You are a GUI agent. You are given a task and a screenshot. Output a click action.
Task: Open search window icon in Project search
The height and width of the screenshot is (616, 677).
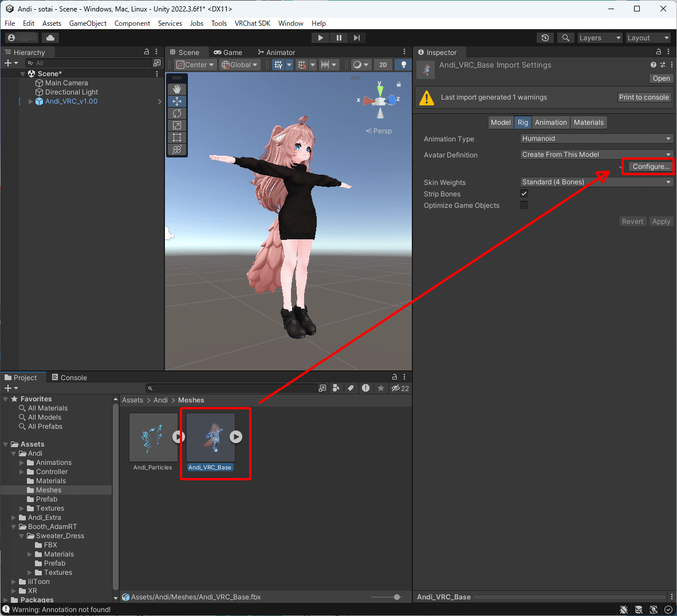coord(322,388)
